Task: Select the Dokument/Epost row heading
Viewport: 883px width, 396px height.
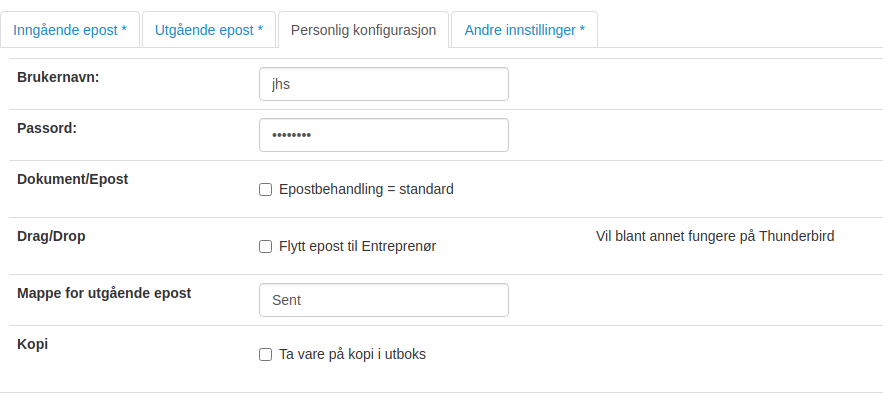Action: (x=73, y=179)
